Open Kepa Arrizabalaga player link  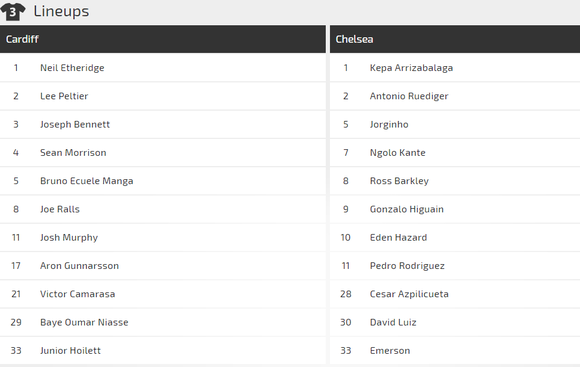pos(411,68)
